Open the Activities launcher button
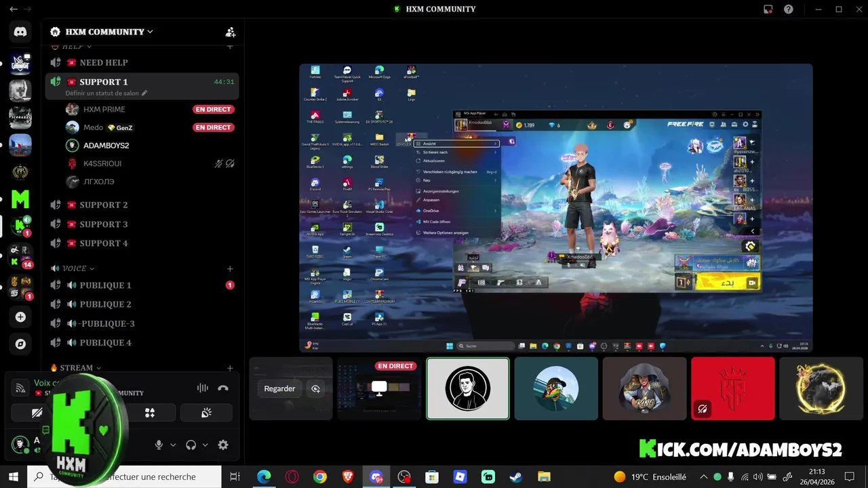Image resolution: width=868 pixels, height=488 pixels. pos(150,413)
